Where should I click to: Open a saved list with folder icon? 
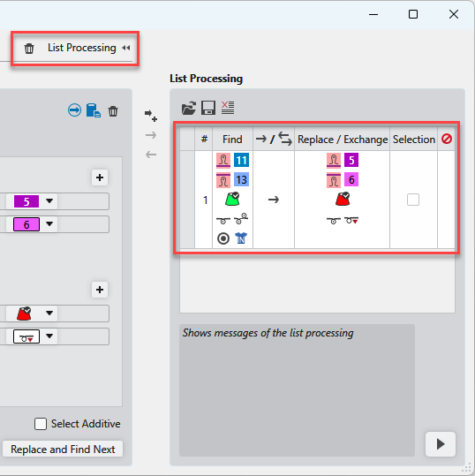click(188, 108)
